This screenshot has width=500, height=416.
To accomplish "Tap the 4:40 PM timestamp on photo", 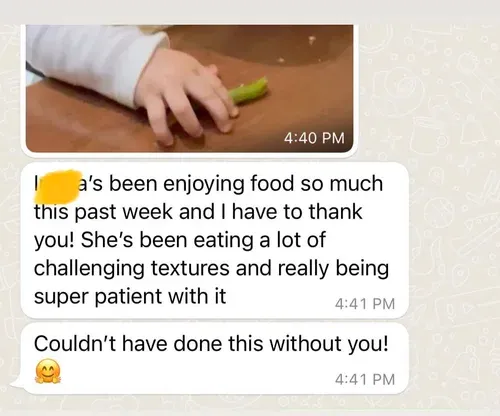I will (x=314, y=138).
